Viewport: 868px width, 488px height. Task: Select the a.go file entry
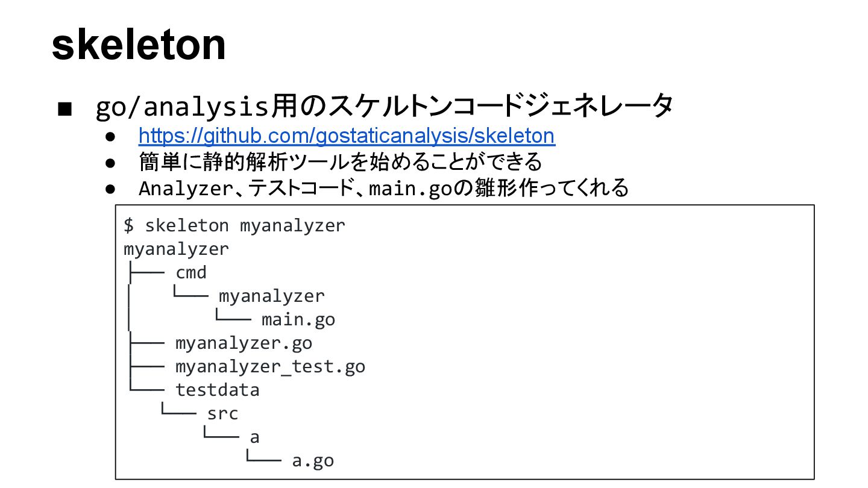click(x=313, y=461)
